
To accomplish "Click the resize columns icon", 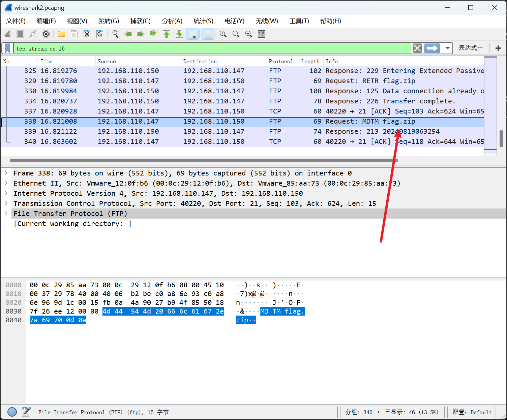I will [x=262, y=34].
